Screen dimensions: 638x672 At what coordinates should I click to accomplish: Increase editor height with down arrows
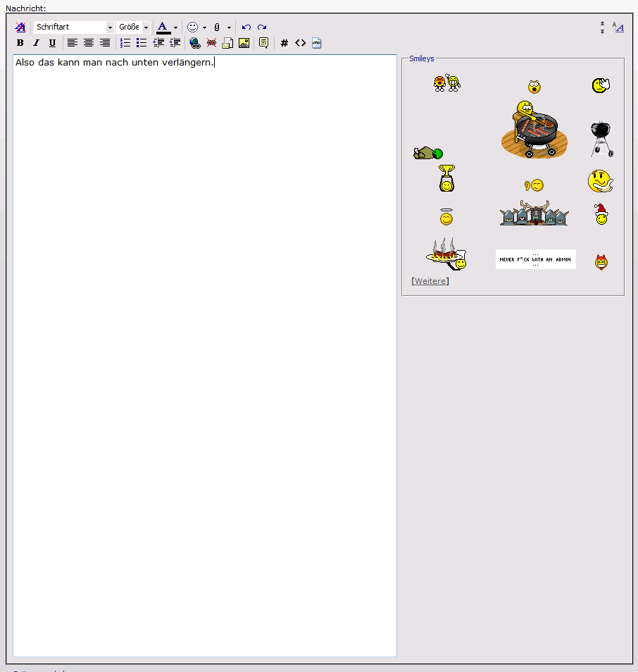(x=602, y=31)
